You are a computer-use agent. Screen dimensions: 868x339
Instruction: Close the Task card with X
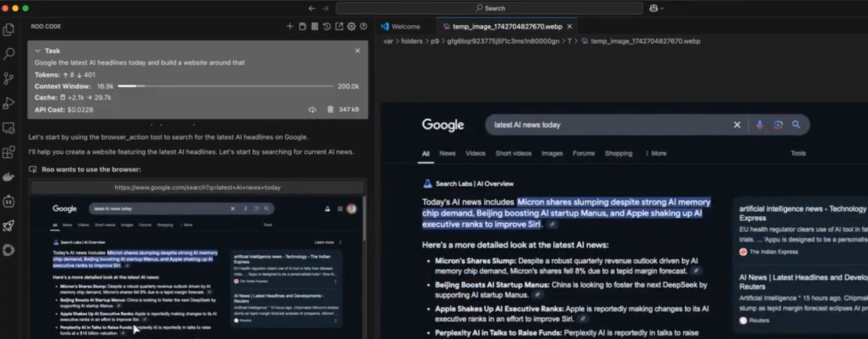point(357,51)
